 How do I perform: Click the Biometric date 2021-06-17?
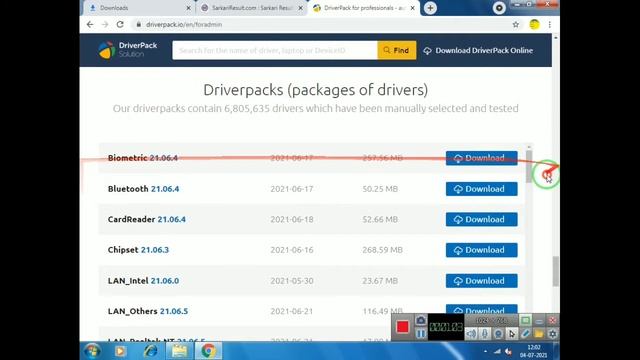292,158
